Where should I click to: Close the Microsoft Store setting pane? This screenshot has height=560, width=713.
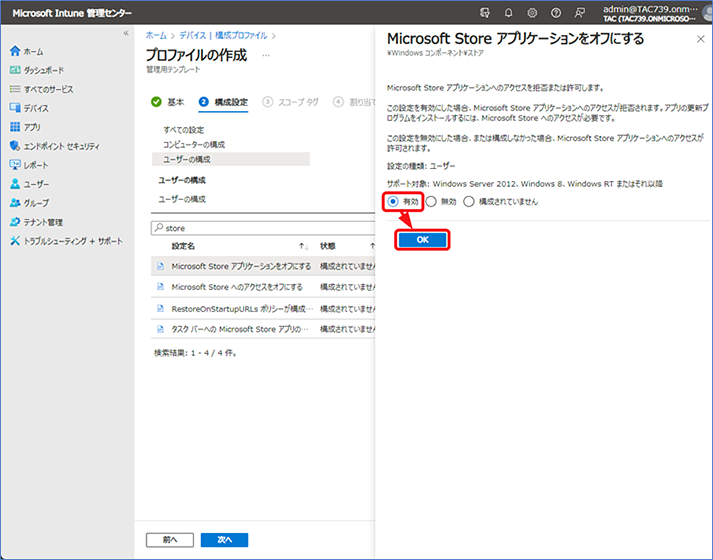pyautogui.click(x=700, y=39)
